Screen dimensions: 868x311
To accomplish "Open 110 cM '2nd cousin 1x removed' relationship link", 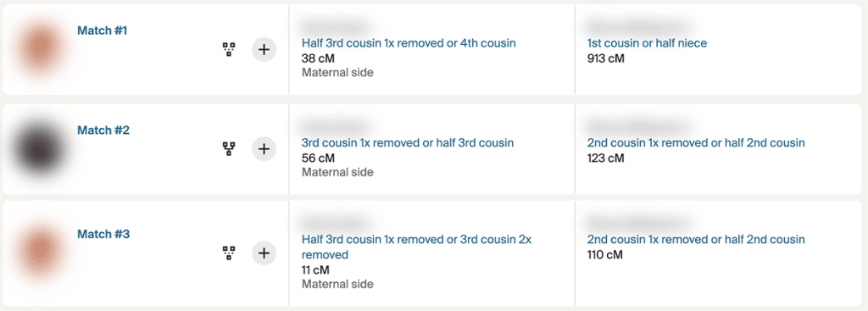I will pyautogui.click(x=696, y=240).
